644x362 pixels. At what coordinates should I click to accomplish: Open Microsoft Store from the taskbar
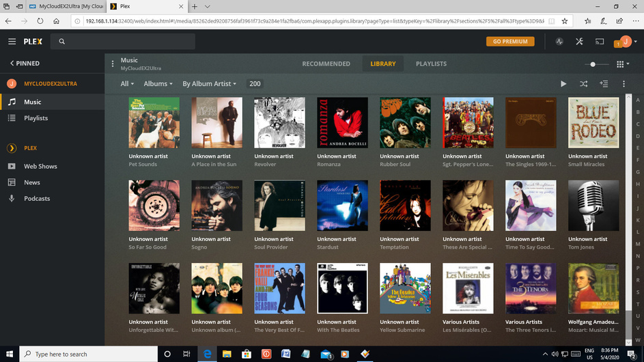[x=247, y=354]
